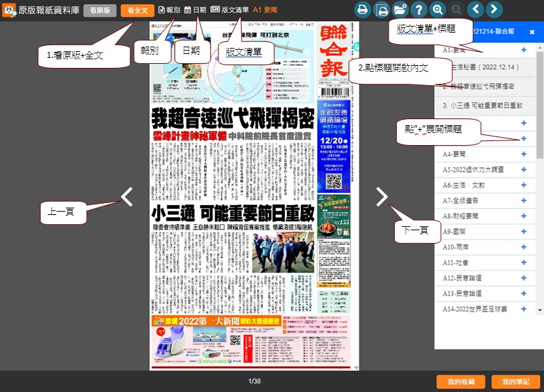Open the 版文清單 menu
Image resolution: width=544 pixels, height=392 pixels.
pos(229,10)
